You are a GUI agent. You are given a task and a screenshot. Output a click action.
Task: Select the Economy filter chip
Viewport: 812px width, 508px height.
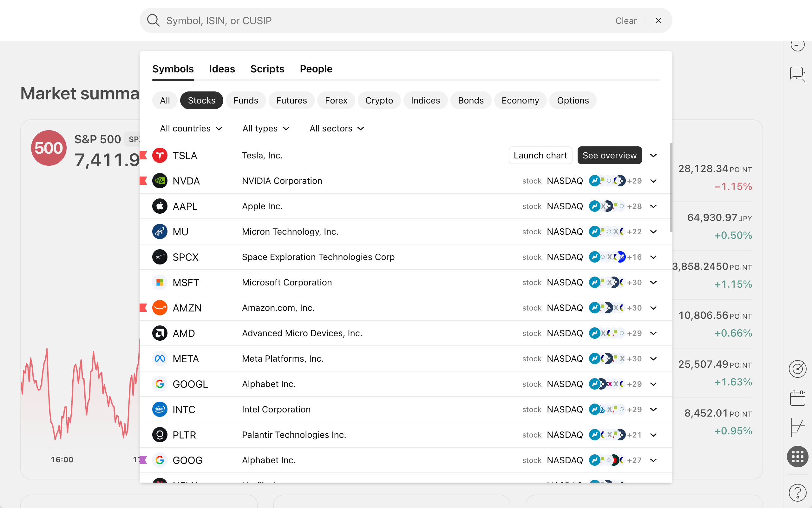521,100
